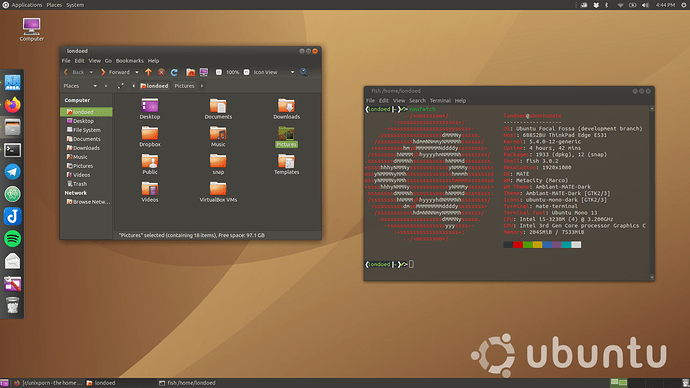Select Documents in Places sidebar
Viewport: 690px width, 388px height.
pos(86,139)
